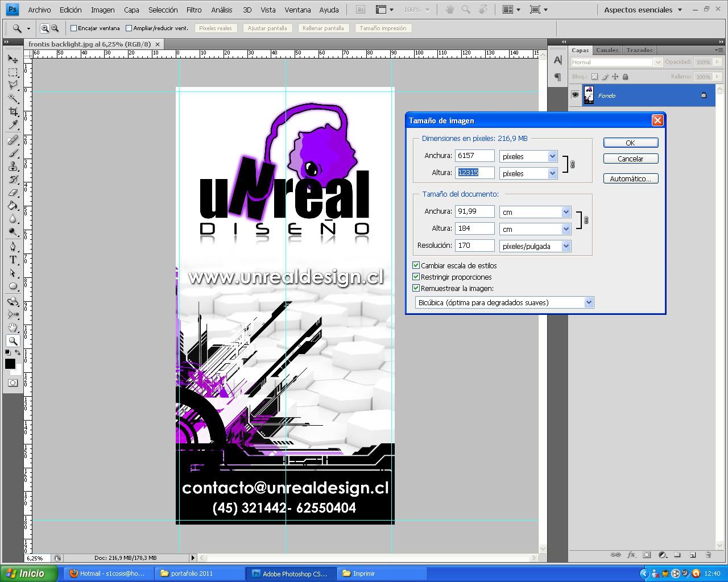Select the History Brush tool
Image resolution: width=728 pixels, height=582 pixels.
tap(13, 179)
